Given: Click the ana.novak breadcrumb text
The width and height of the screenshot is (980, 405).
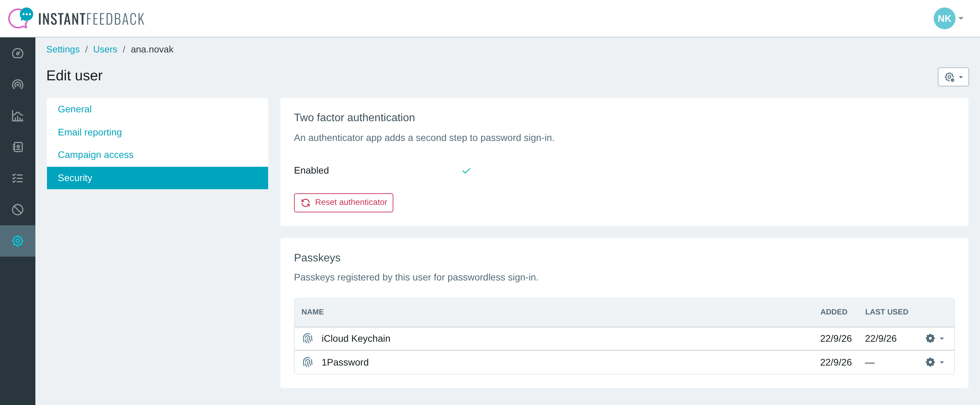Looking at the screenshot, I should [x=152, y=49].
